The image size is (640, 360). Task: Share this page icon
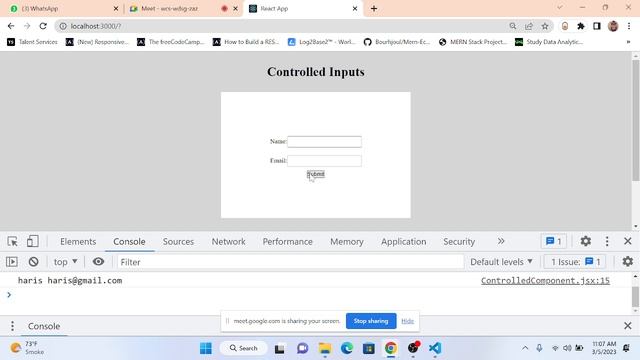pyautogui.click(x=529, y=26)
